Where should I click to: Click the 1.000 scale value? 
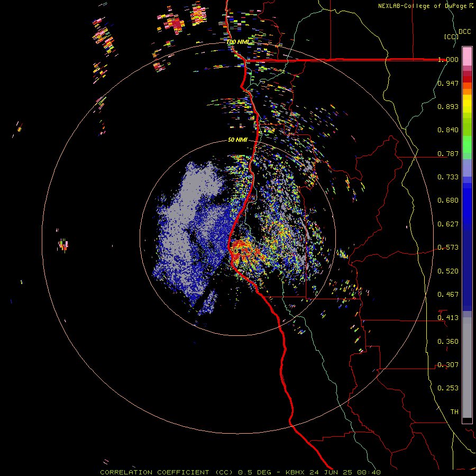point(448,59)
